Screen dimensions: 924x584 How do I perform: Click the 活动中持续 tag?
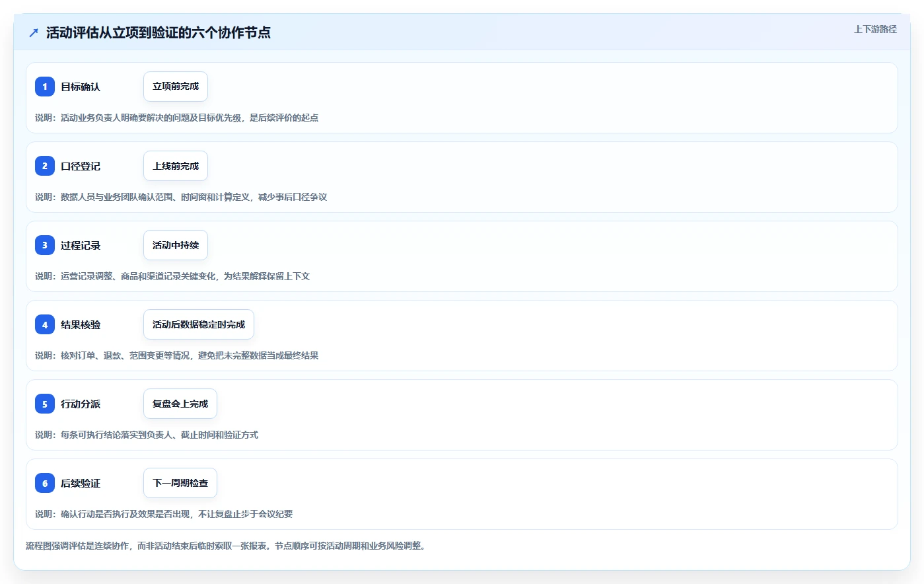click(176, 245)
